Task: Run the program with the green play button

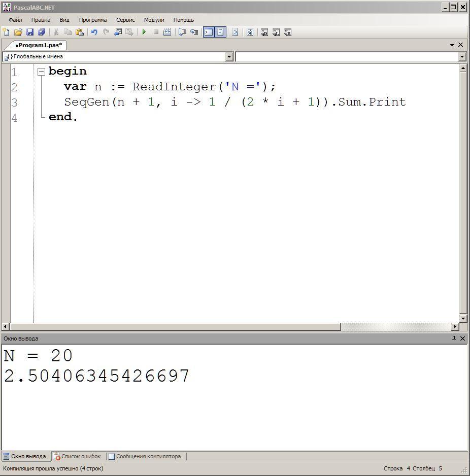Action: (x=144, y=32)
